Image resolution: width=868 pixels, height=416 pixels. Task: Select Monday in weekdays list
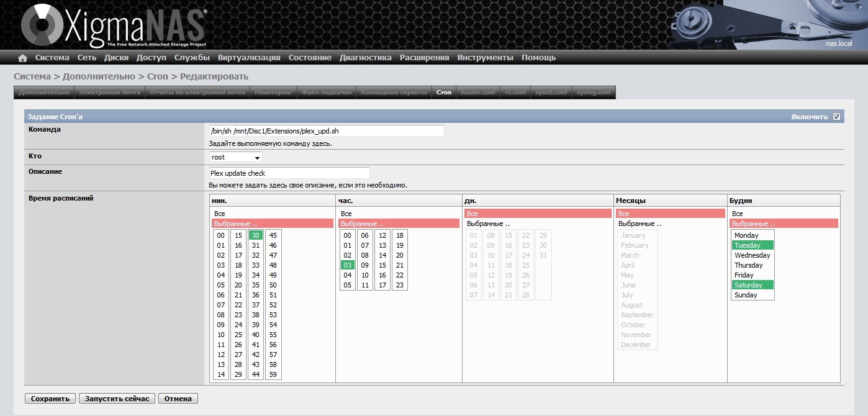click(753, 235)
